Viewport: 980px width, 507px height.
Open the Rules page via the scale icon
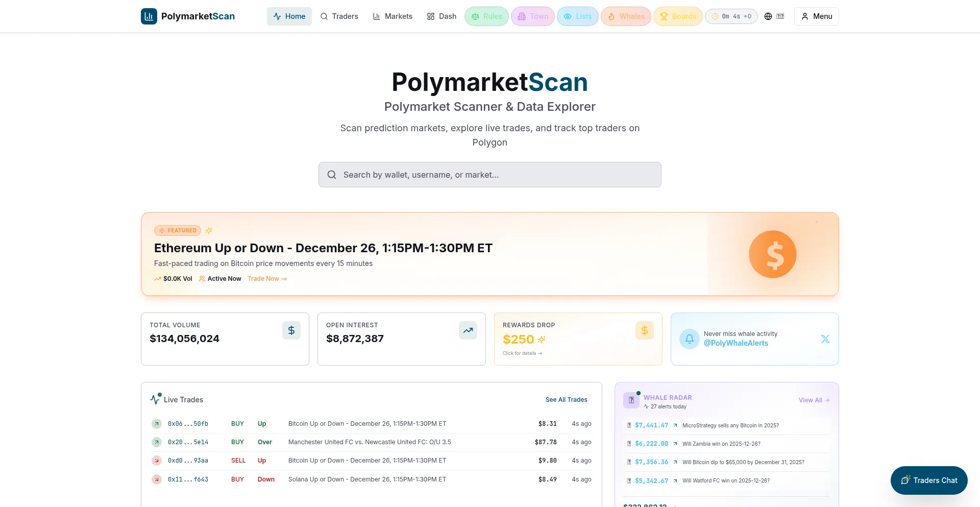pos(476,16)
